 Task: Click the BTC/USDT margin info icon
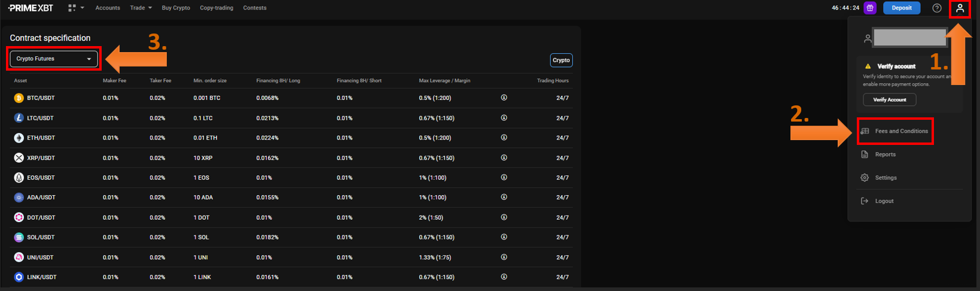[x=504, y=98]
